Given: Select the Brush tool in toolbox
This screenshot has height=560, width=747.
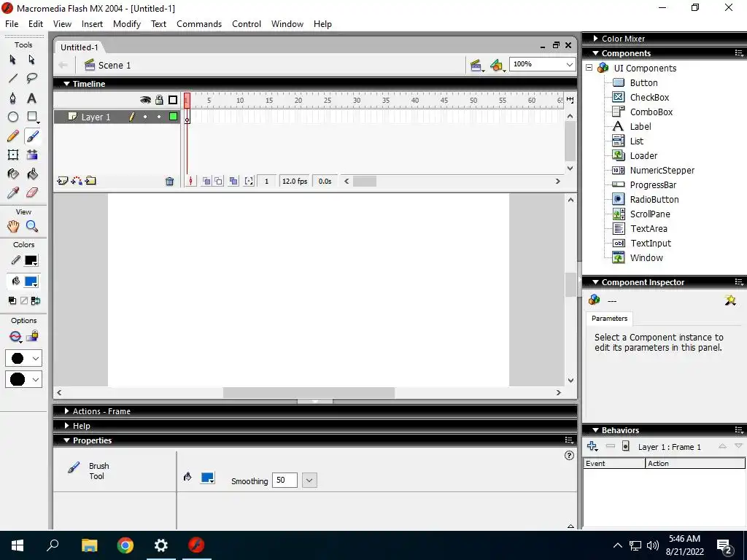Looking at the screenshot, I should pyautogui.click(x=32, y=136).
